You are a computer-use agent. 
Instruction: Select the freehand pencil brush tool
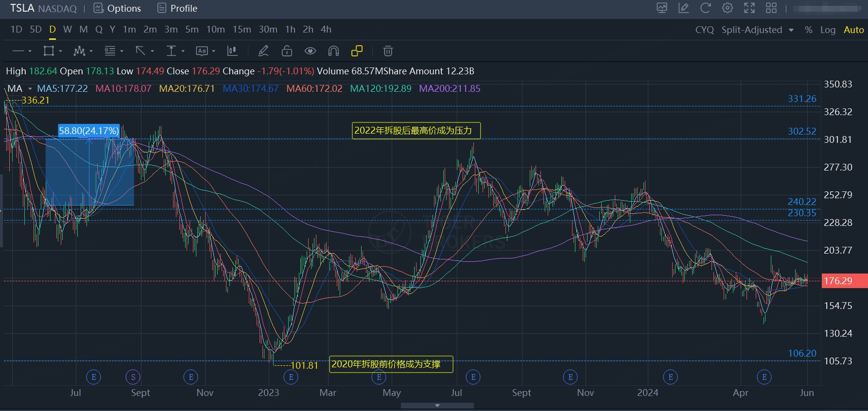263,51
